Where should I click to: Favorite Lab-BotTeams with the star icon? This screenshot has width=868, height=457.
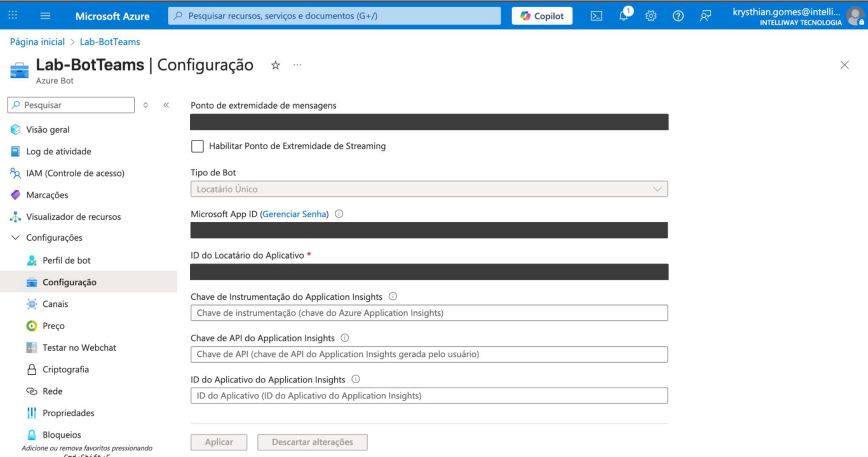tap(275, 65)
